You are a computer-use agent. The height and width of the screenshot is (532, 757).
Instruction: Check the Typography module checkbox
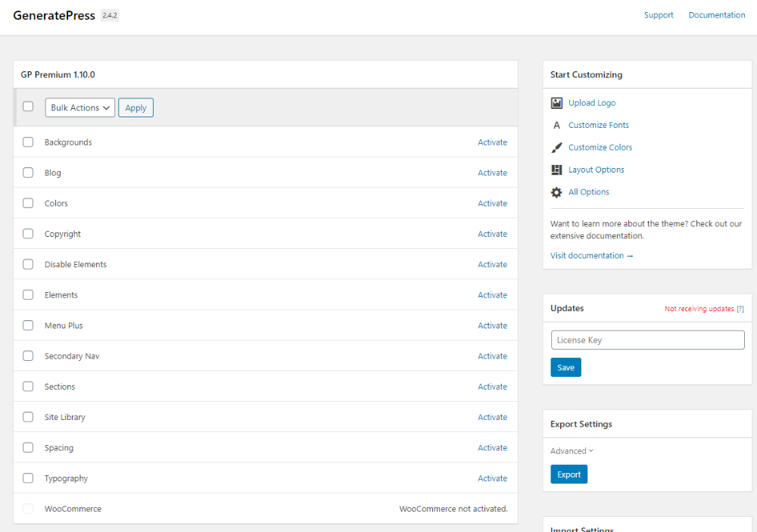[x=28, y=478]
